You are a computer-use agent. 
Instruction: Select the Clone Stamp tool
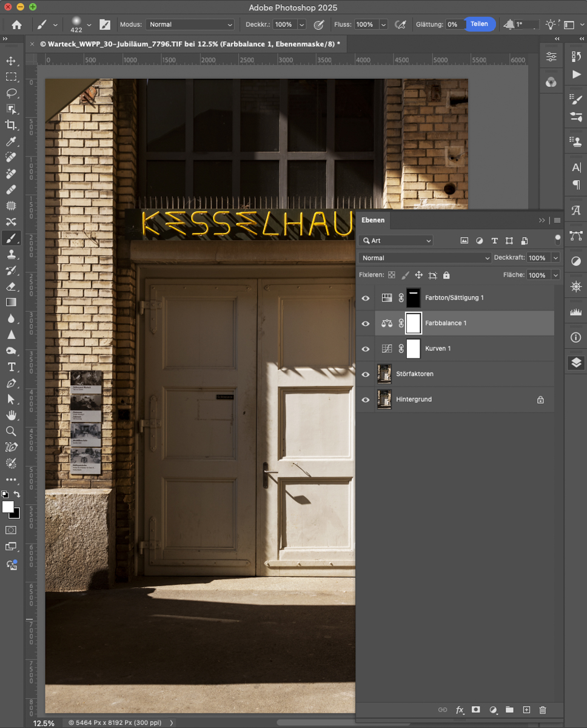[x=12, y=254]
